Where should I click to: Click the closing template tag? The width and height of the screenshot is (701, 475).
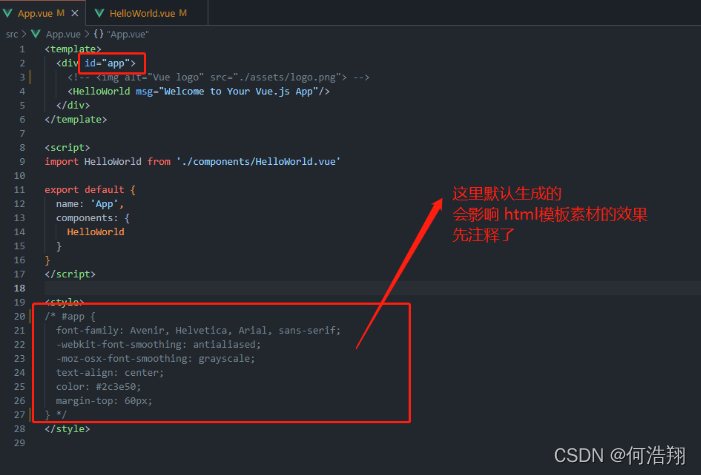76,119
